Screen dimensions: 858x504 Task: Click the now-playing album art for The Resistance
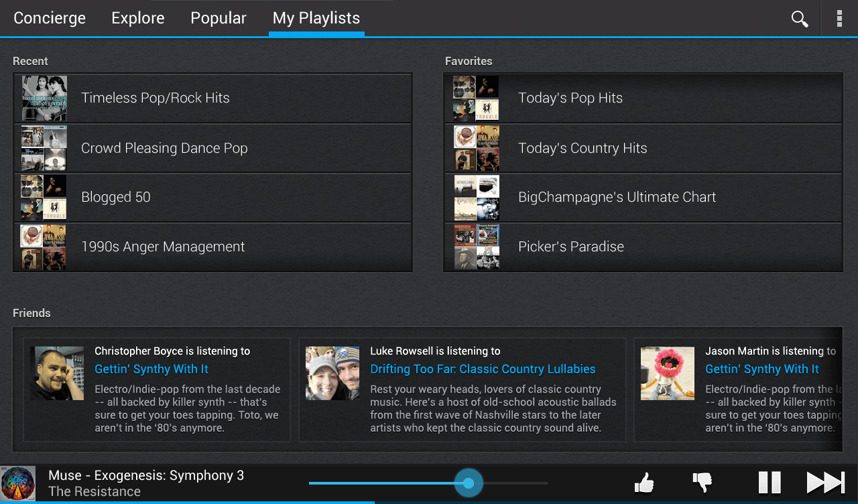[x=17, y=483]
